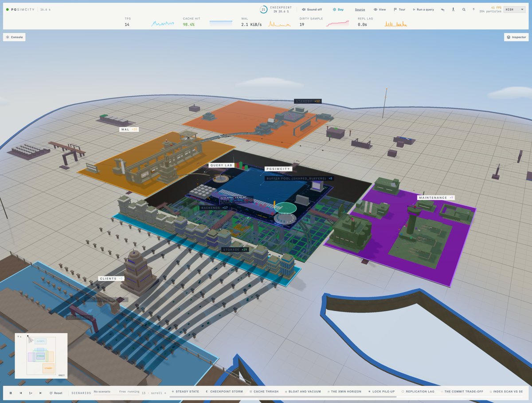This screenshot has height=403, width=532.
Task: Select the Cache Thrash scenario
Action: point(264,391)
